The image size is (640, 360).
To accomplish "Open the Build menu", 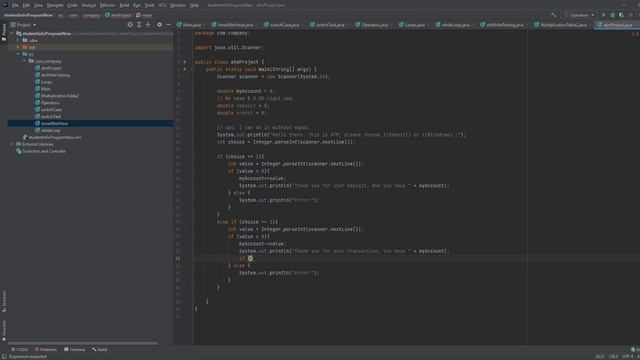I will point(124,5).
